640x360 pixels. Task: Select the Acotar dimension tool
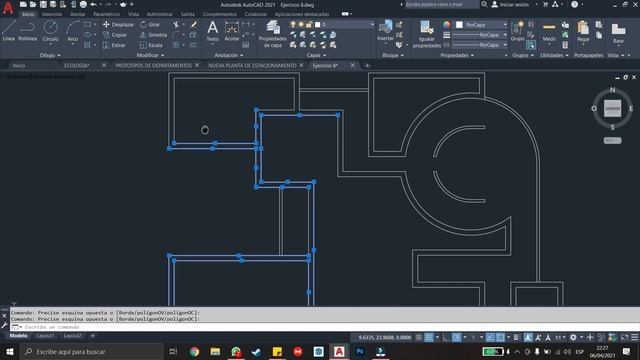pyautogui.click(x=231, y=31)
